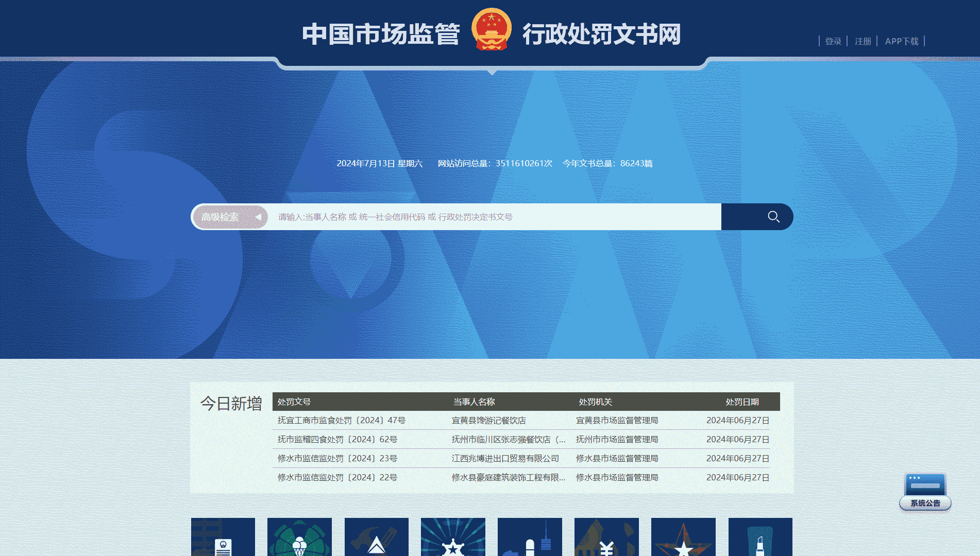Image resolution: width=980 pixels, height=556 pixels.
Task: Open 抚宜工商市监食处罚〔2024〕47号 document
Action: (342, 421)
